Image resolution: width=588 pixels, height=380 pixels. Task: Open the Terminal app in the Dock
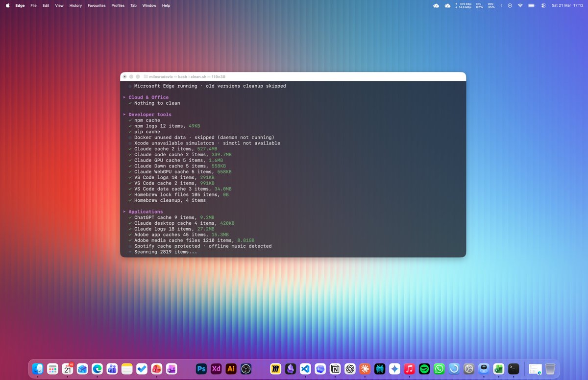point(513,369)
